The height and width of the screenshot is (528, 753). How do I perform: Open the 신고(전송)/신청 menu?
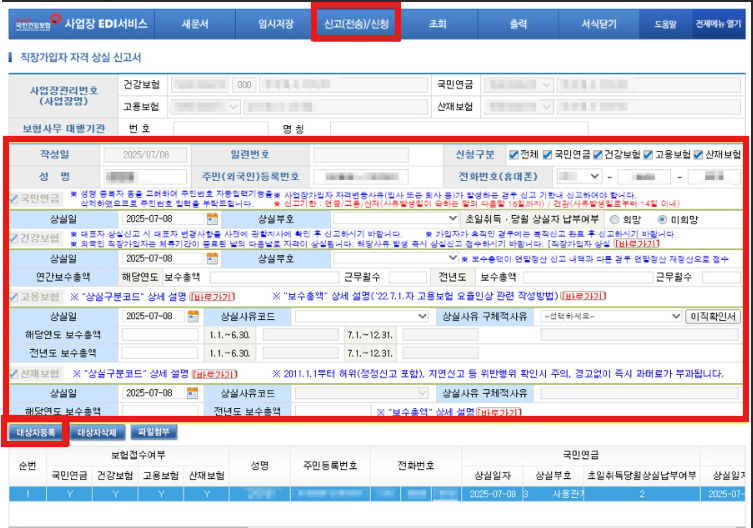tap(356, 24)
